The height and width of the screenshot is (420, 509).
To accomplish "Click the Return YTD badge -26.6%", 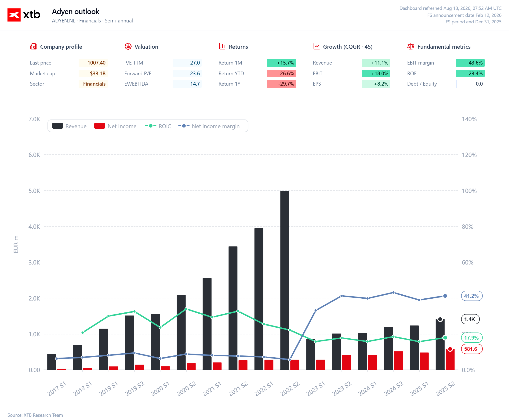I will coord(281,74).
